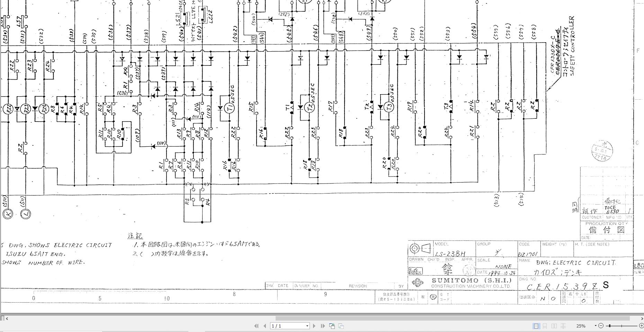Toggle Single Page view mode
644x332 pixels.
point(536,326)
